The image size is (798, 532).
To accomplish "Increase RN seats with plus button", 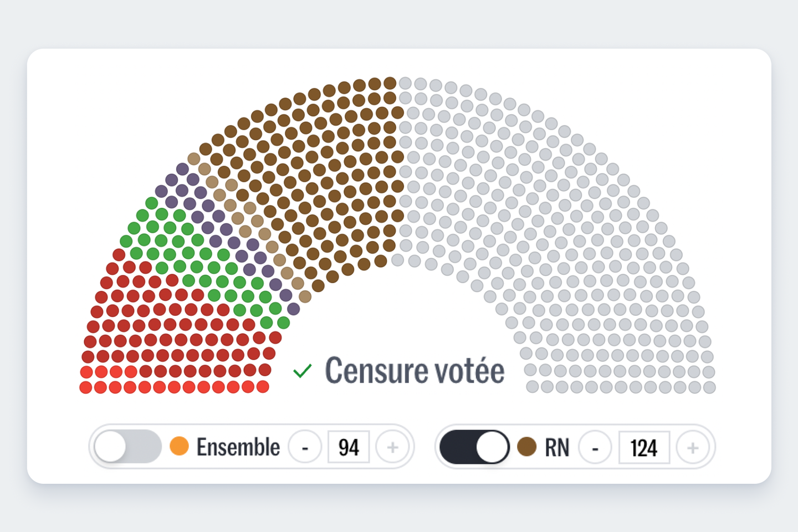I will point(693,447).
